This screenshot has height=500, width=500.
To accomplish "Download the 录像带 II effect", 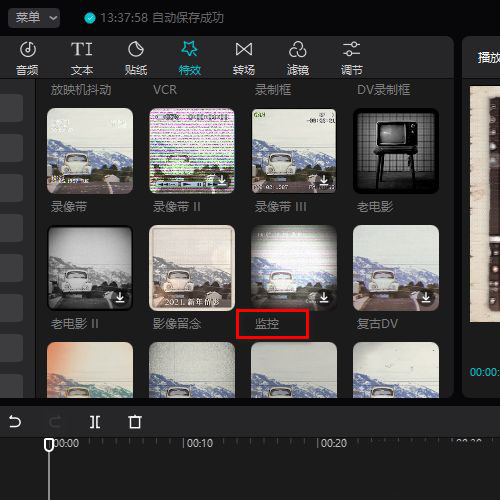I will coord(222,180).
